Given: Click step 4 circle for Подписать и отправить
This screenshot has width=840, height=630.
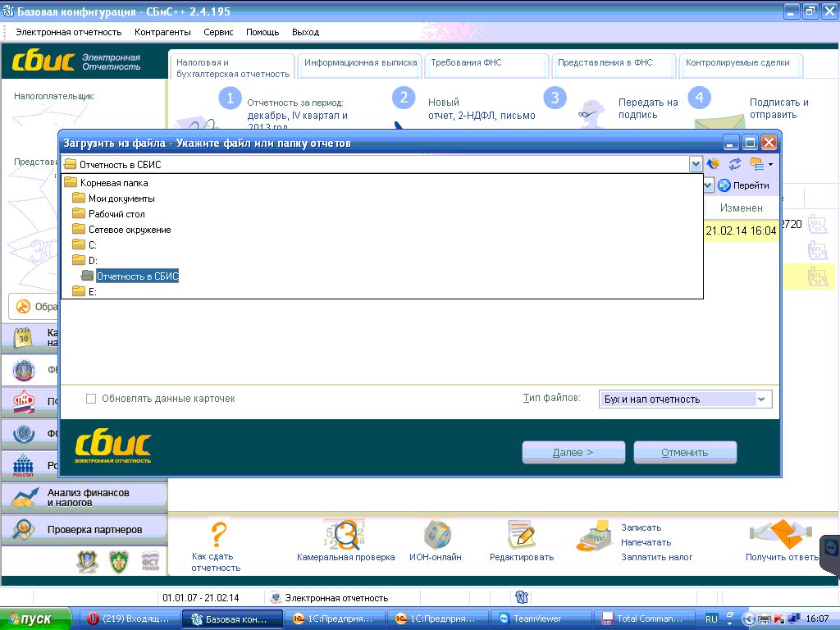Looking at the screenshot, I should click(x=699, y=98).
